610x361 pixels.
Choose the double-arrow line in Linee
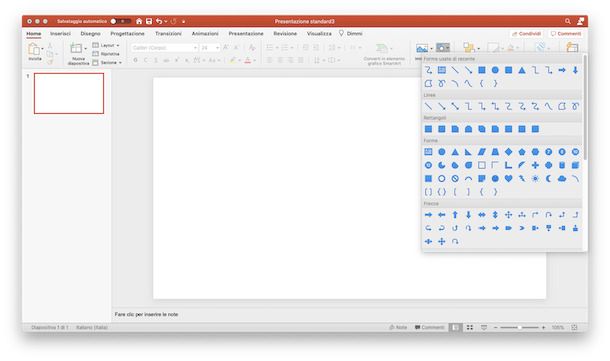(x=455, y=106)
